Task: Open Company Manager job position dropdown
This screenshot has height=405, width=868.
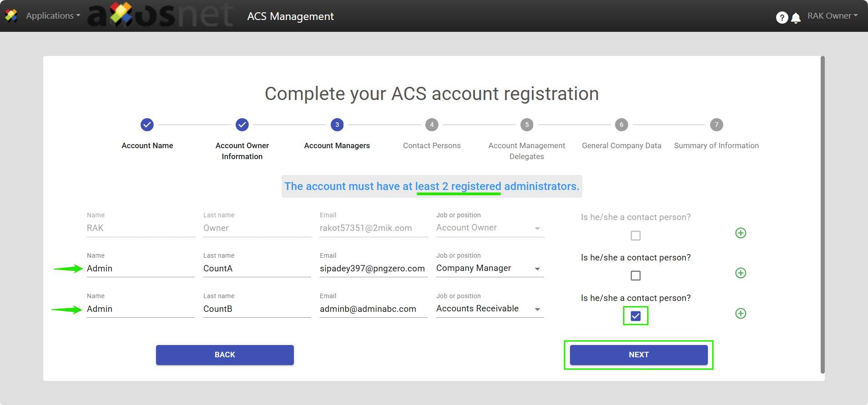Action: coord(537,269)
